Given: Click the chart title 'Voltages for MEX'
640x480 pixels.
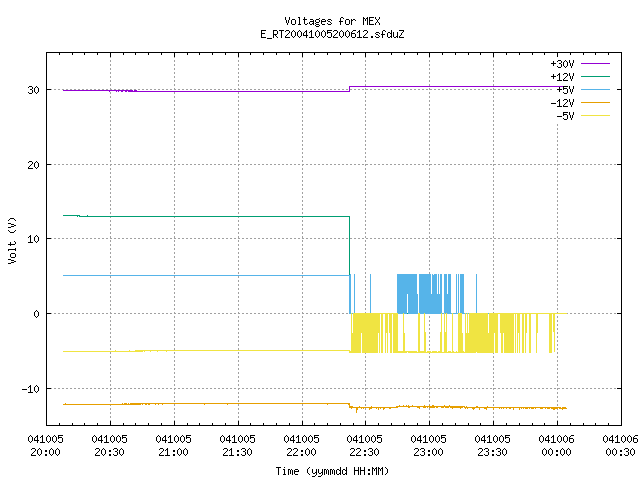Looking at the screenshot, I should coord(332,21).
